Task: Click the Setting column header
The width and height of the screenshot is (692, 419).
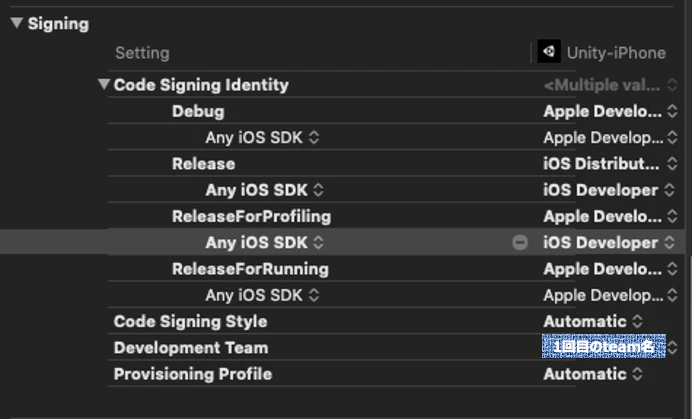Action: [x=142, y=53]
